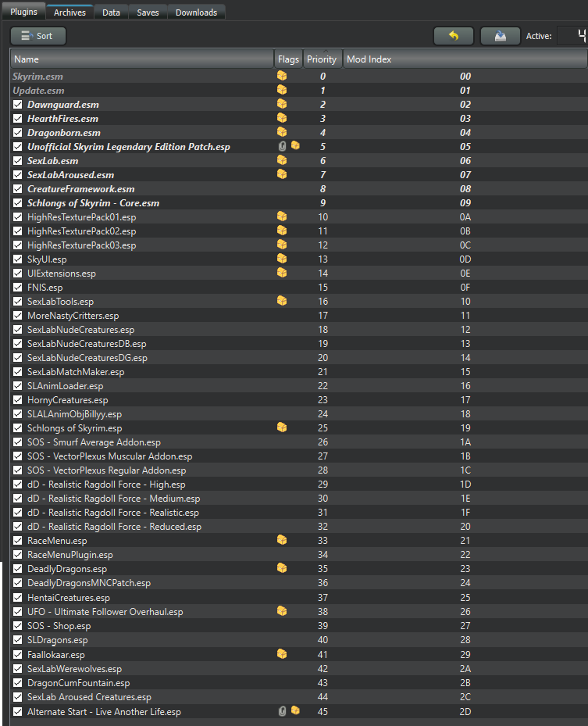The width and height of the screenshot is (588, 726).
Task: Toggle the FNIS.esp checkbox
Action: point(18,288)
